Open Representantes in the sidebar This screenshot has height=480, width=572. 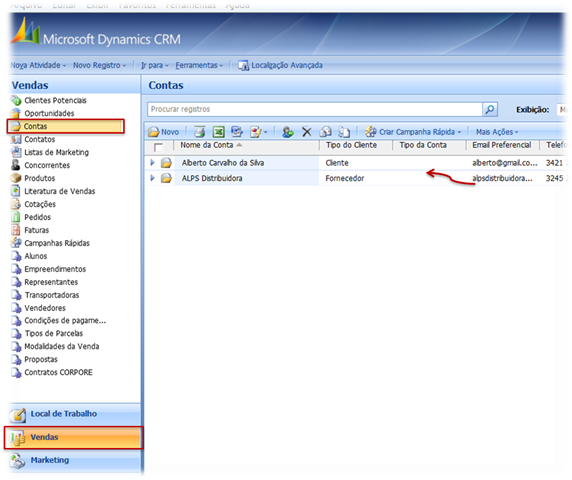click(51, 282)
